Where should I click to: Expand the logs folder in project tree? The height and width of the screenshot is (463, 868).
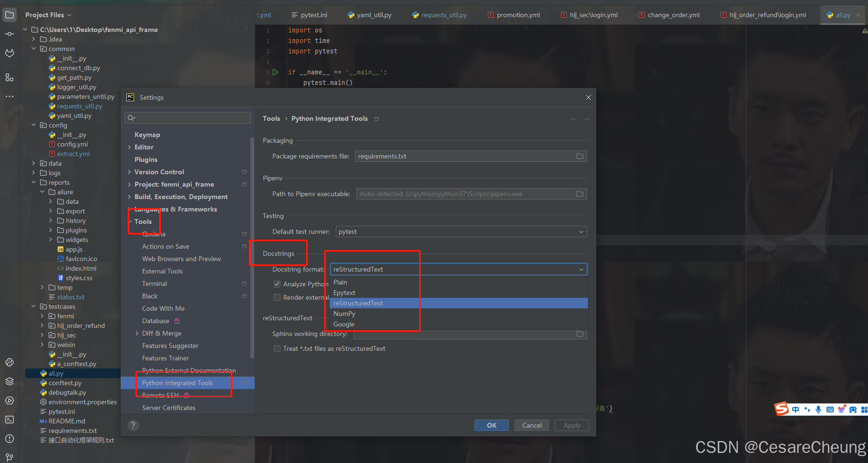33,173
